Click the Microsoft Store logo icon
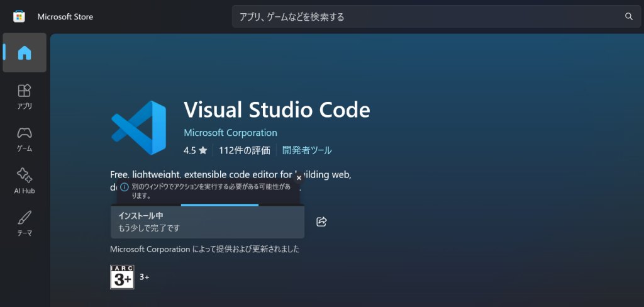The image size is (644, 307). pos(19,16)
